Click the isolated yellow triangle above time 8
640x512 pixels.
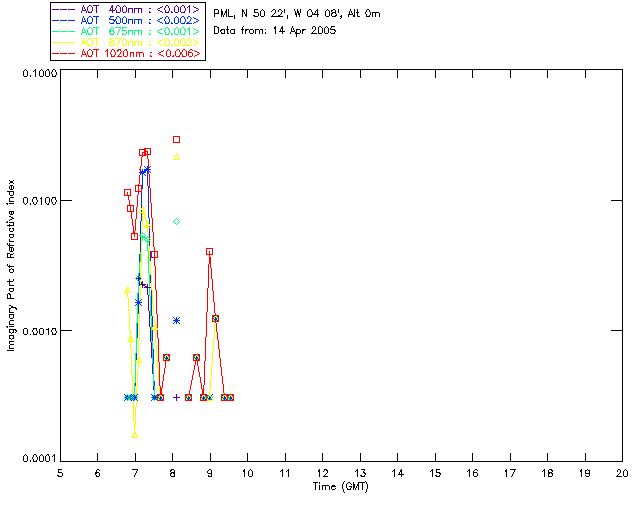(x=176, y=157)
